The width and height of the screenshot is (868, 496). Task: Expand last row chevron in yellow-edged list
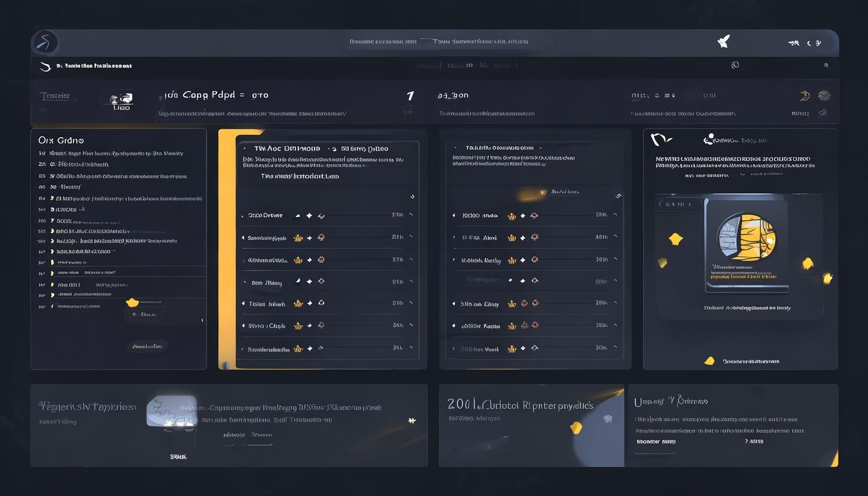(x=411, y=347)
